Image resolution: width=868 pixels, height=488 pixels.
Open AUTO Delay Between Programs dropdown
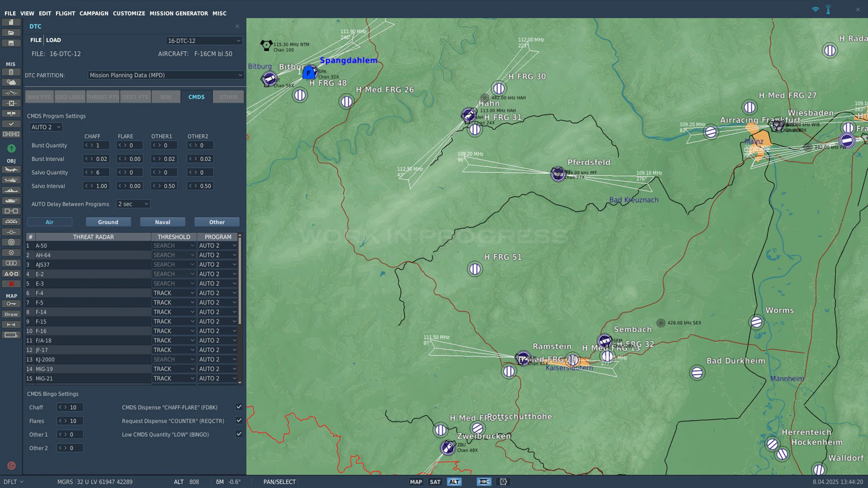pos(133,204)
